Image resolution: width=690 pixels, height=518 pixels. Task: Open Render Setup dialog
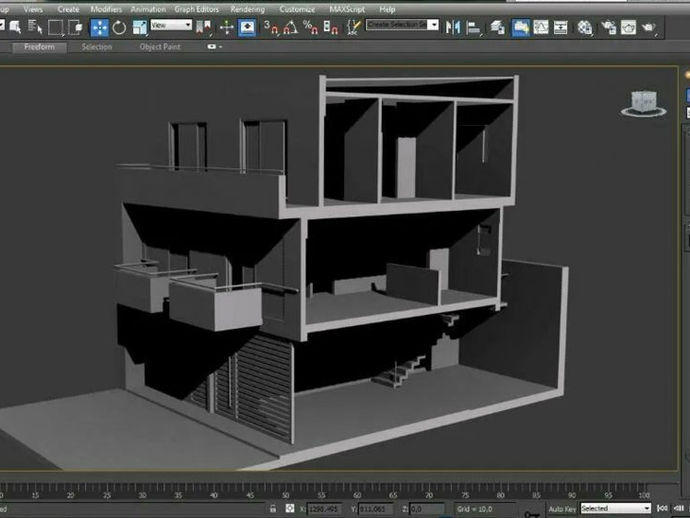point(609,27)
